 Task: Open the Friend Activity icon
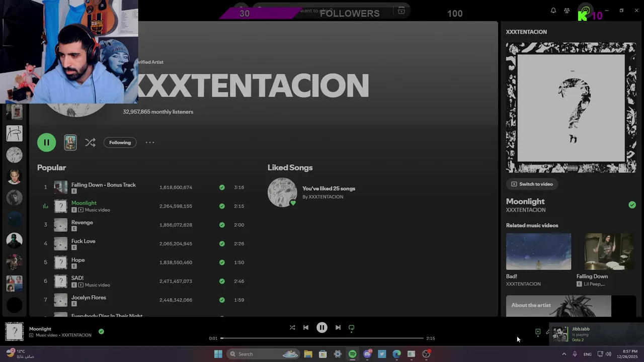567,11
